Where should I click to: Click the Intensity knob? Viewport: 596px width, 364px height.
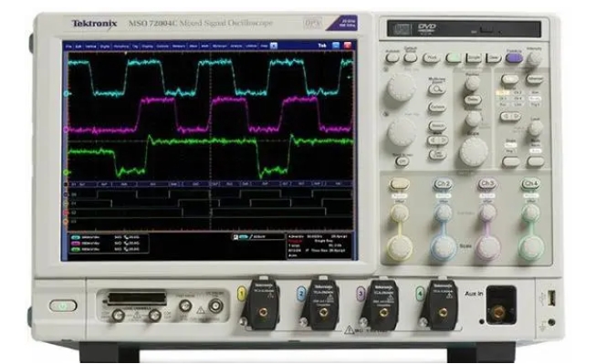(x=535, y=58)
